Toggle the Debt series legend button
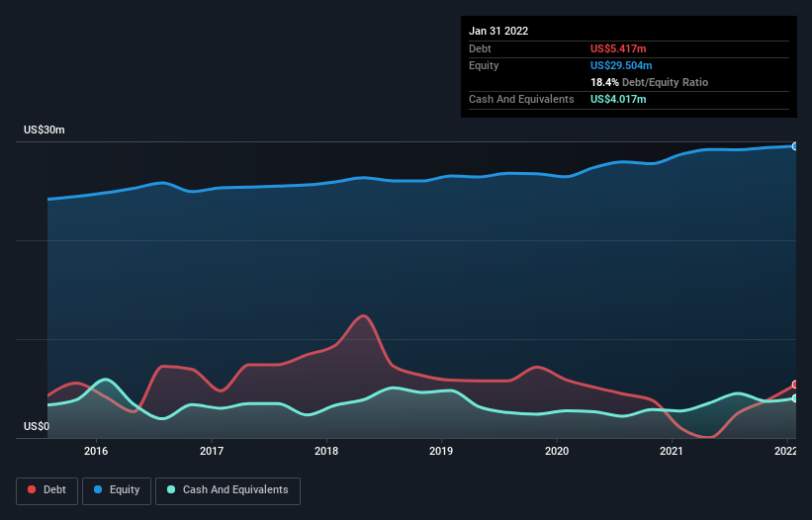The height and width of the screenshot is (520, 812). (x=47, y=490)
